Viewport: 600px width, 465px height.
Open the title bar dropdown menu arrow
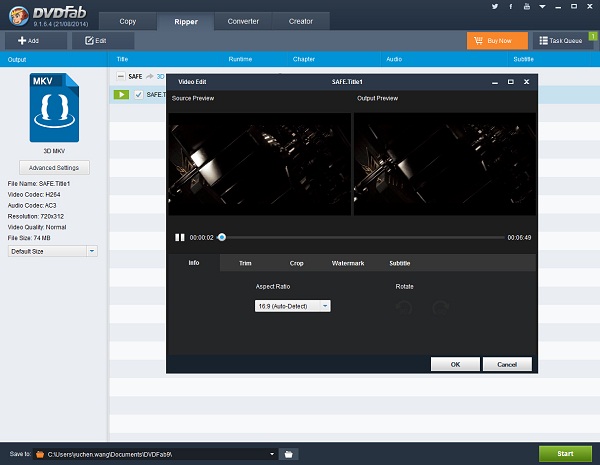(542, 7)
